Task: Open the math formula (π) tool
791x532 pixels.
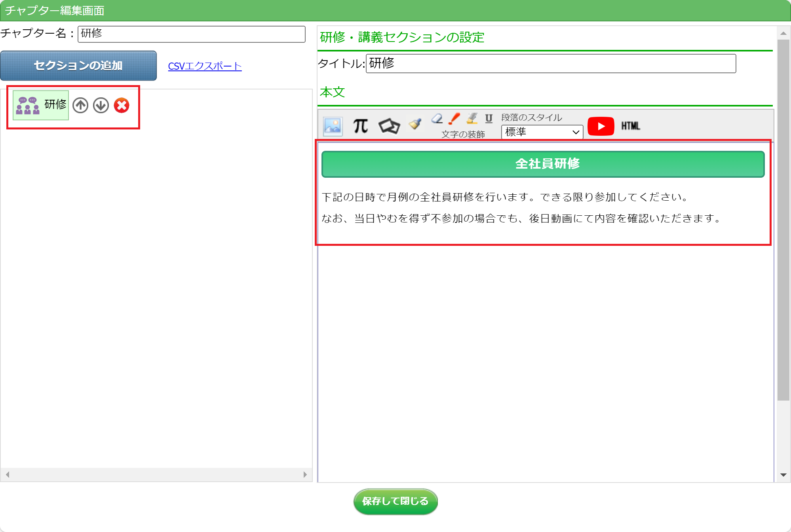Action: 360,126
